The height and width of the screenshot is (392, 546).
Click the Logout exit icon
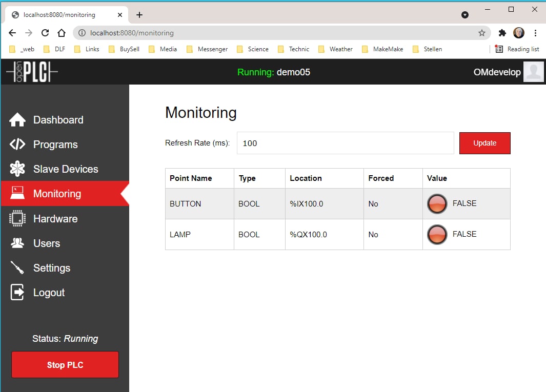tap(17, 293)
